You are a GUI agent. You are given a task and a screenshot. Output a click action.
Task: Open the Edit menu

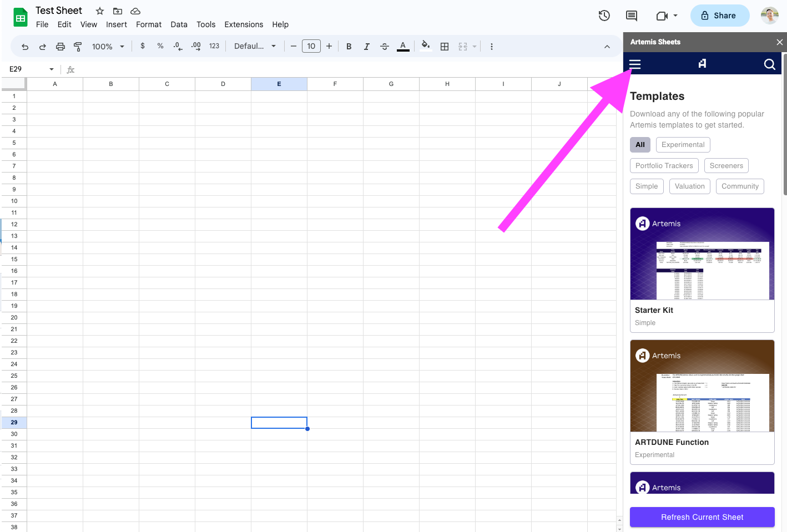click(64, 24)
